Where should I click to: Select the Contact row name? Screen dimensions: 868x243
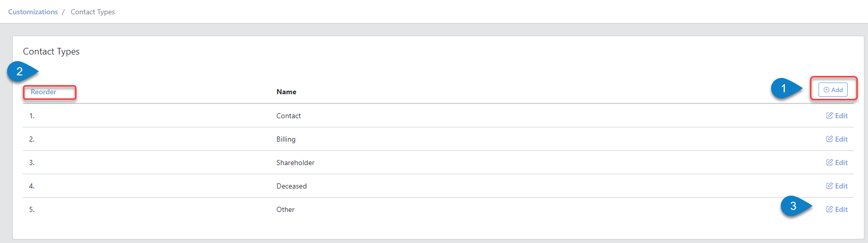coord(288,116)
